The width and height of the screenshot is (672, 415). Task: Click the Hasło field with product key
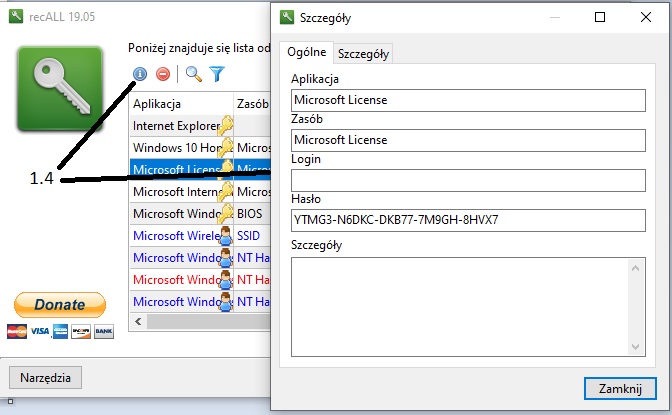pyautogui.click(x=468, y=220)
